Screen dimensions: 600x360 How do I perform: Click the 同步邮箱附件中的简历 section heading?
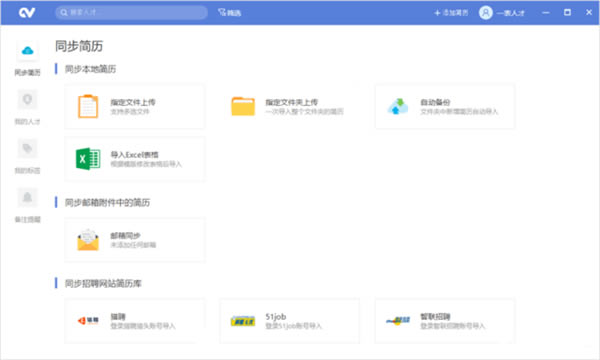point(107,202)
